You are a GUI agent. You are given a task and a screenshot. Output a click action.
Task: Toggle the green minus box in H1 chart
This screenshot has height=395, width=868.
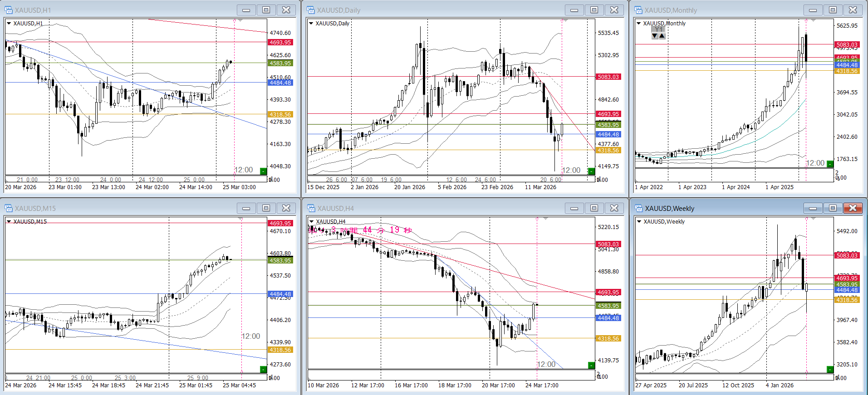263,171
